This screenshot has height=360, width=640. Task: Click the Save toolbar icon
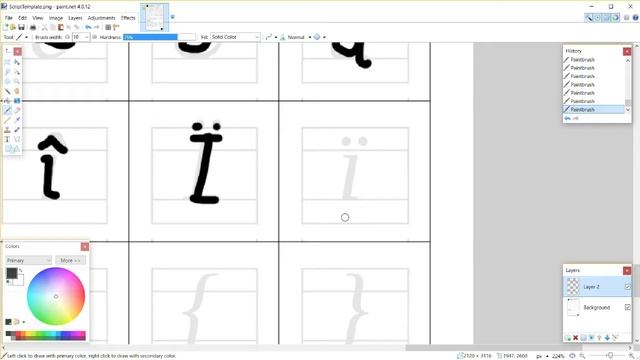pyautogui.click(x=21, y=27)
